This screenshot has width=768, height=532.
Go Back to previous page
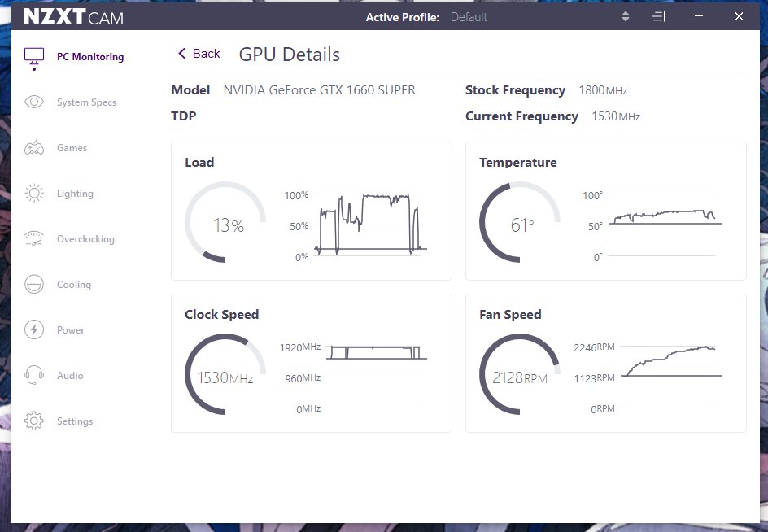click(x=199, y=54)
